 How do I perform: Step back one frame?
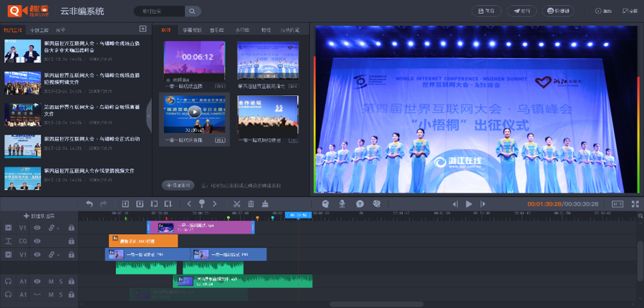(x=455, y=203)
